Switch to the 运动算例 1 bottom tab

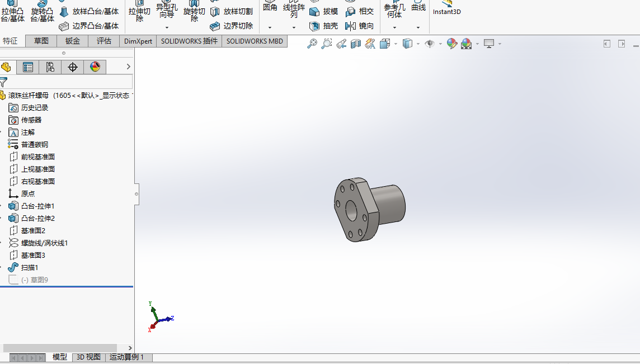coord(127,357)
